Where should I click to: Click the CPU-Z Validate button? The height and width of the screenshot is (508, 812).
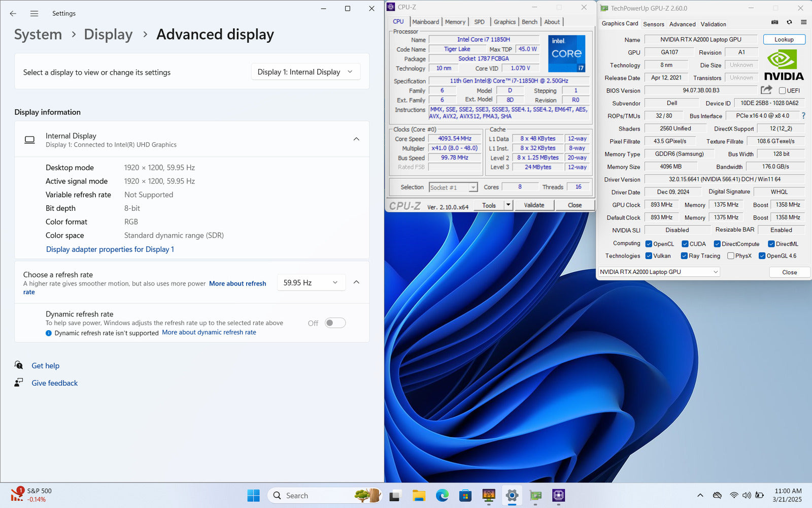(x=534, y=205)
